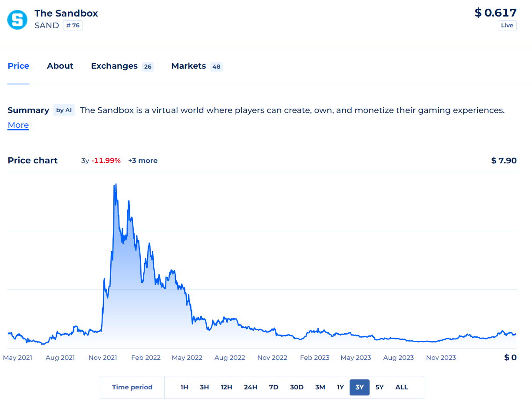Viewport: 532px width, 402px height.
Task: Click the '$ 0' chart axis label
Action: [x=510, y=358]
